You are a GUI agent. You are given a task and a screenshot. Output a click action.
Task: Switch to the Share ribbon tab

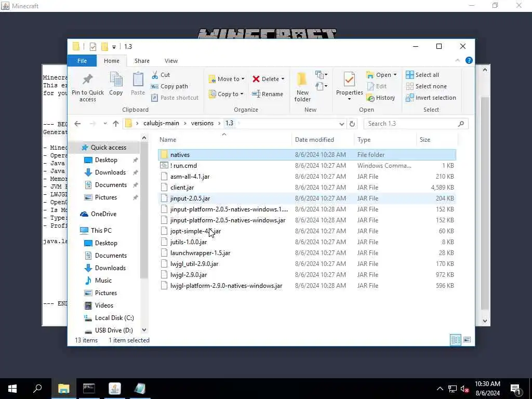click(142, 61)
